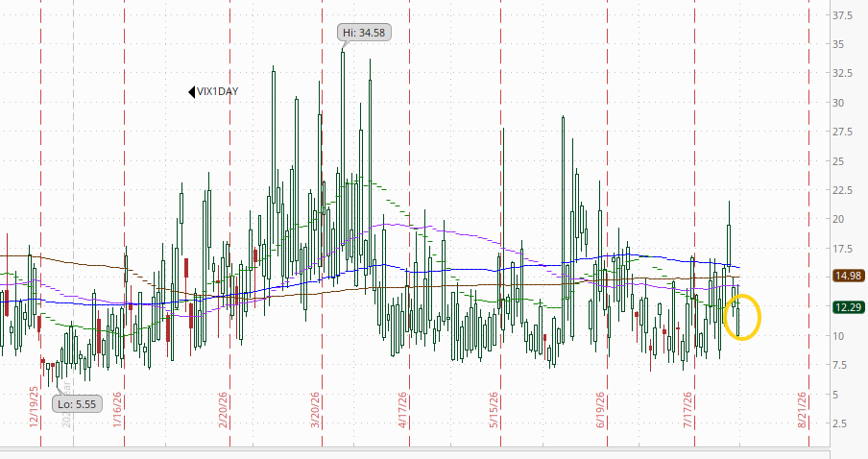Click the 32.5 price axis label
This screenshot has height=459, width=868.
(x=842, y=74)
